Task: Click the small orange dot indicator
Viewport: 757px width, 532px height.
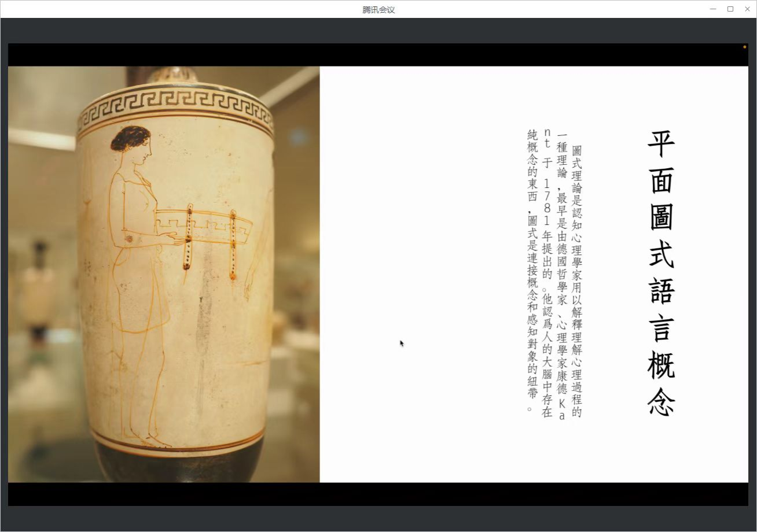Action: (745, 47)
